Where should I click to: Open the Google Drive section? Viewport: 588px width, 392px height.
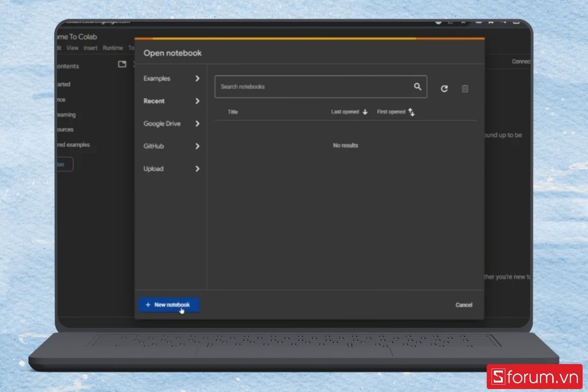162,123
